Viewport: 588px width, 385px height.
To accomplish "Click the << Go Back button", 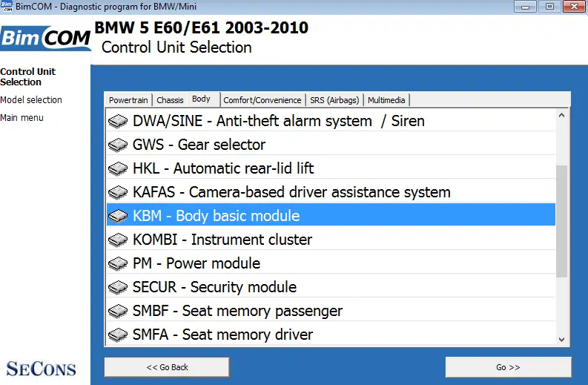I will coord(167,367).
